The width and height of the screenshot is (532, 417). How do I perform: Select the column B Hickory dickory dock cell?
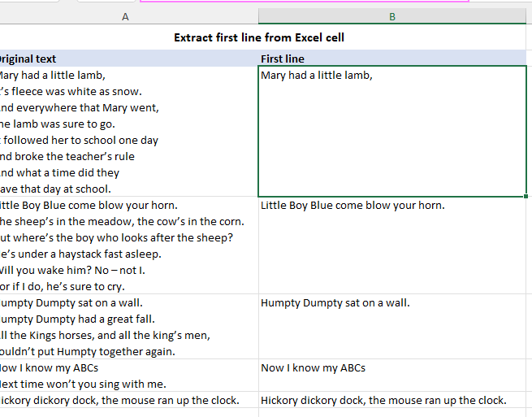tap(393, 400)
